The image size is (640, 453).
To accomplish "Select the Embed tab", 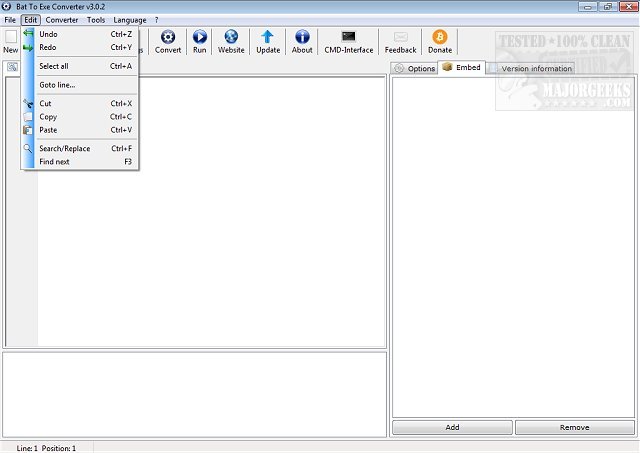I will click(461, 67).
